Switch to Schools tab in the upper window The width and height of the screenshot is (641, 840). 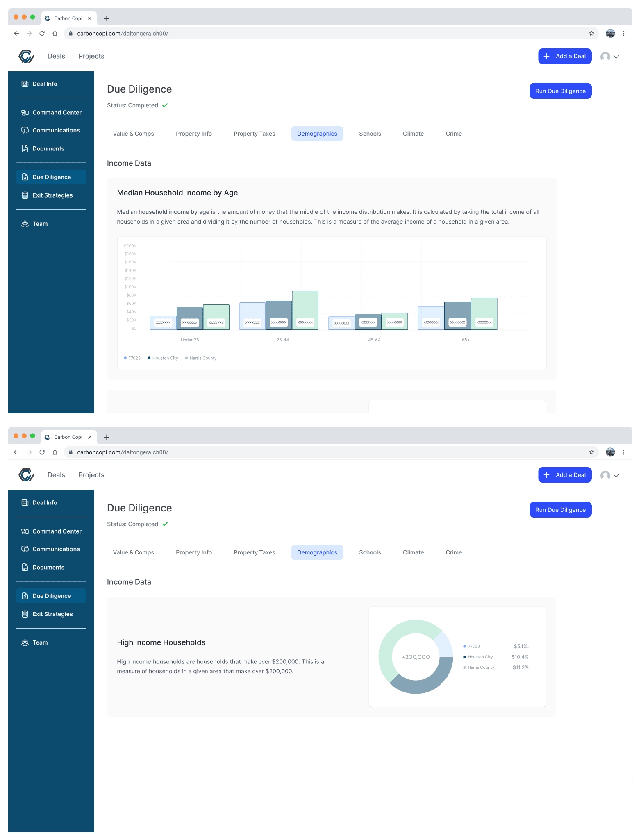[370, 134]
